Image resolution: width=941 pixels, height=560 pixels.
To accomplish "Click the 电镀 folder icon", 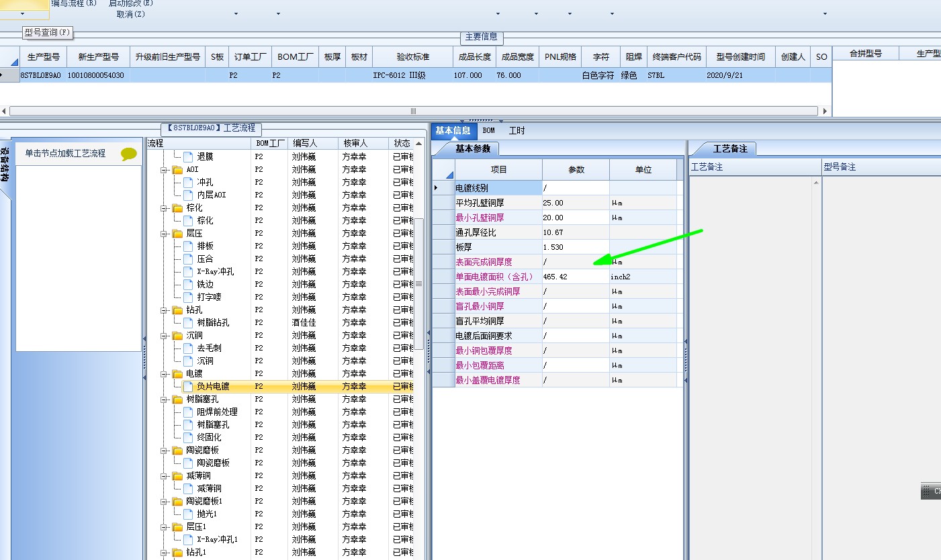I will 177,374.
